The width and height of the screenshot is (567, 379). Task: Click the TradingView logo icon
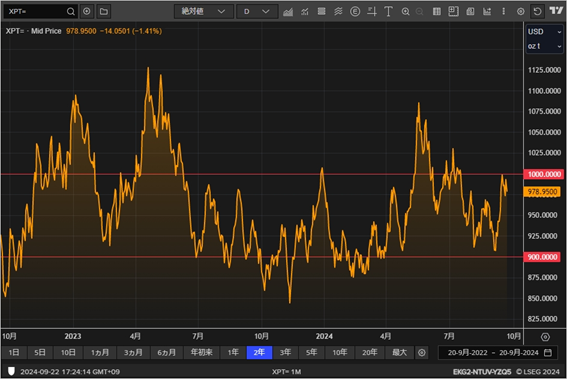(x=556, y=11)
